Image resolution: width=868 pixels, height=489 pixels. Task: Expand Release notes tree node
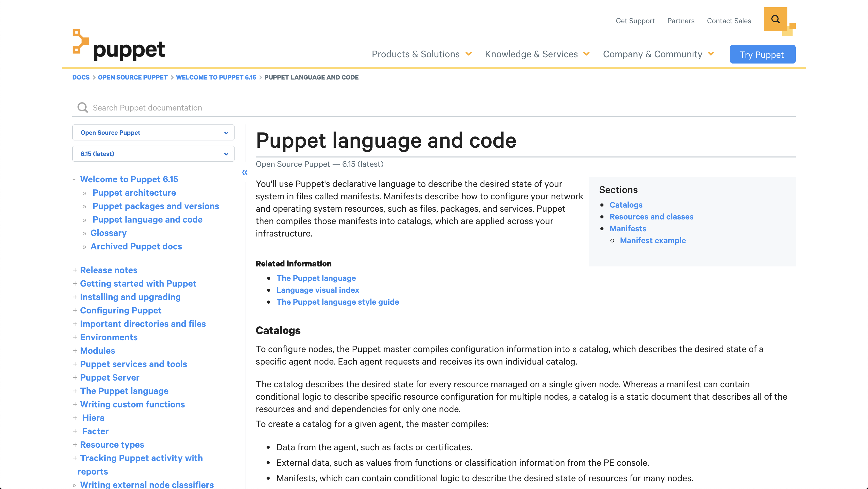[75, 270]
